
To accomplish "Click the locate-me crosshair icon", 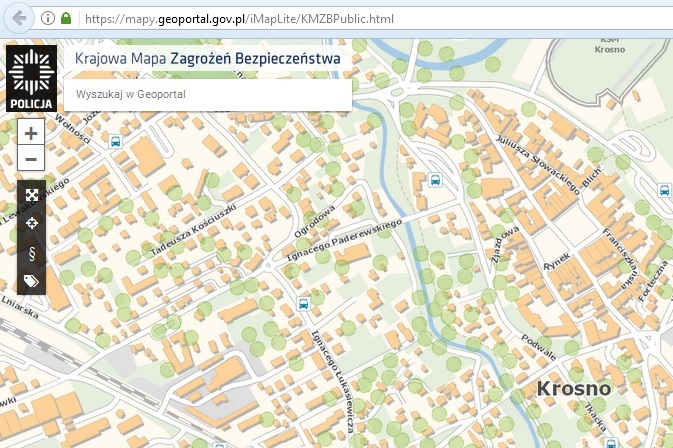I will [x=32, y=223].
